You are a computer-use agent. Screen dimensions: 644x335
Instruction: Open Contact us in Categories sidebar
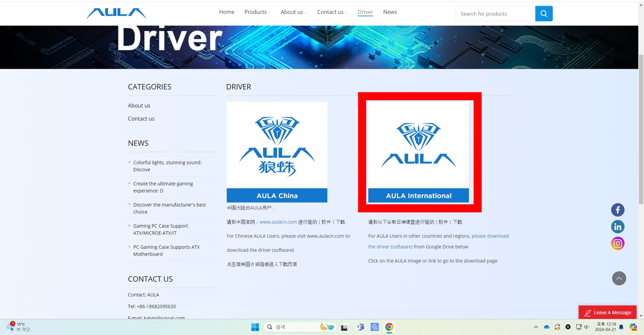click(x=141, y=119)
